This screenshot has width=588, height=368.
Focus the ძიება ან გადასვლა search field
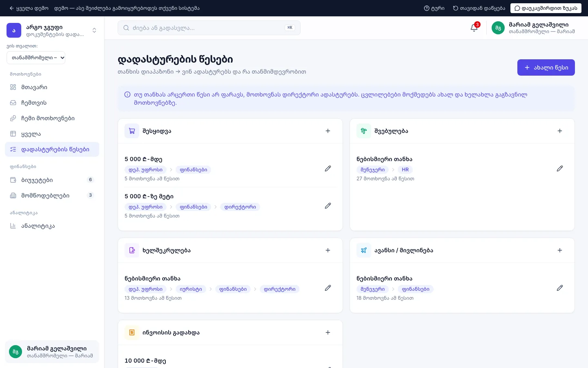(209, 28)
